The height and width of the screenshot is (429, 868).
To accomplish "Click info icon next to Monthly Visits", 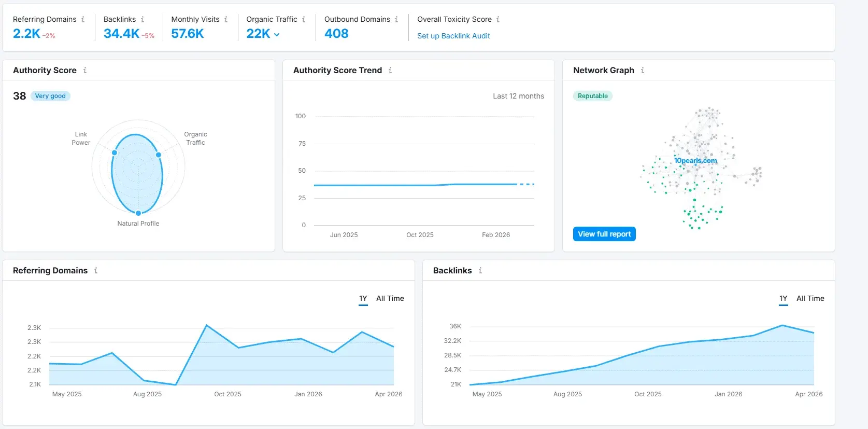I will click(x=226, y=19).
